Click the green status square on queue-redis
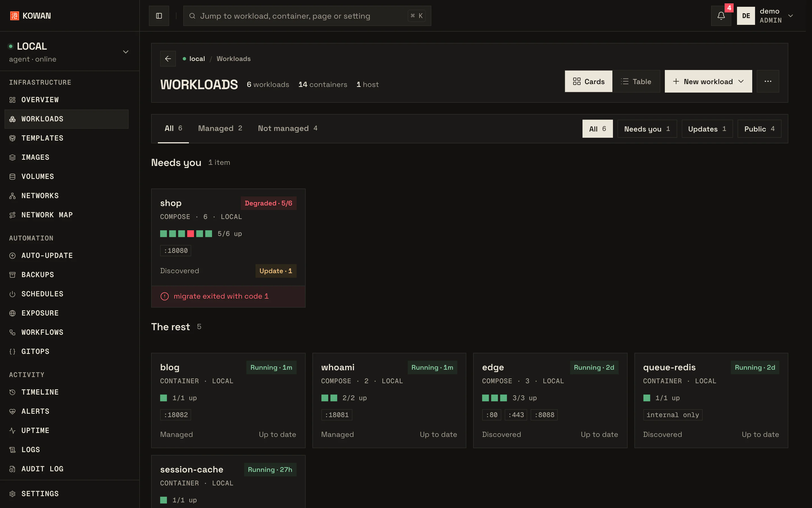Screen dimensions: 812x508 click(x=646, y=398)
